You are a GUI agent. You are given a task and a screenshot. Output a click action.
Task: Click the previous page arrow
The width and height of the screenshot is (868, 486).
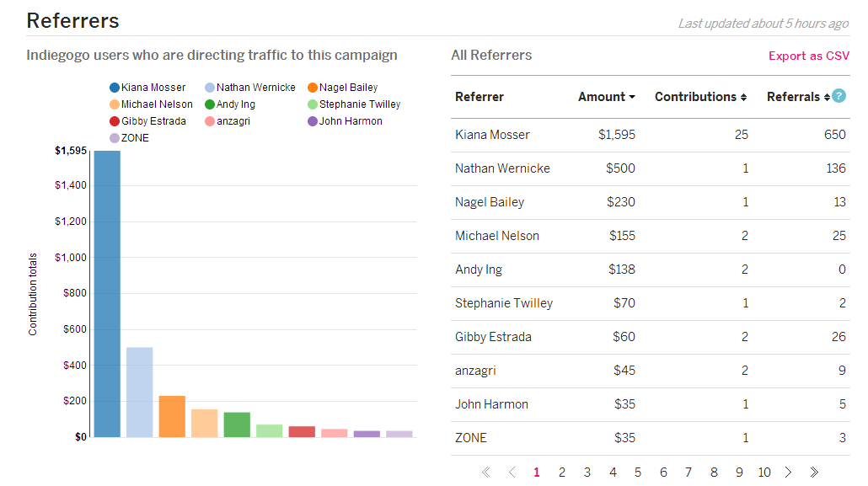(512, 473)
